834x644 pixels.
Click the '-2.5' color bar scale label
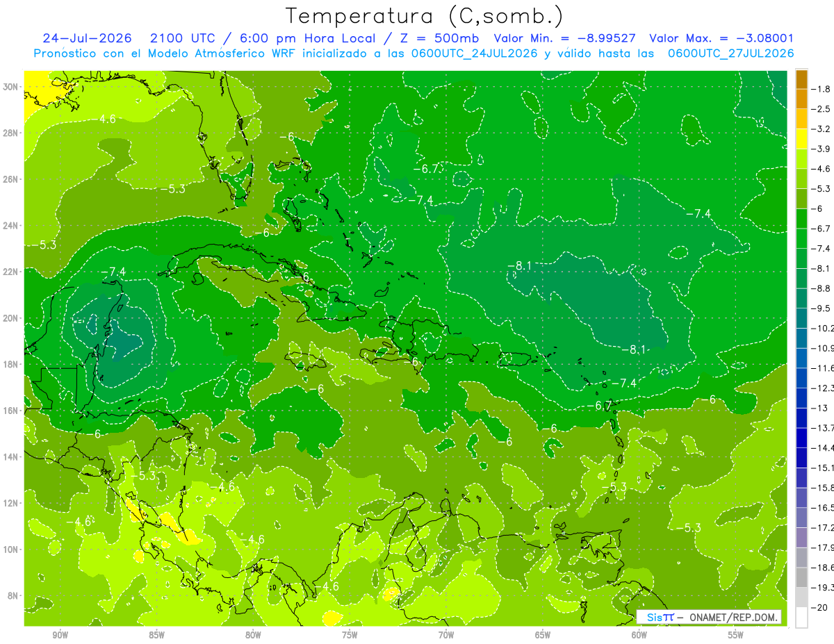pos(821,109)
